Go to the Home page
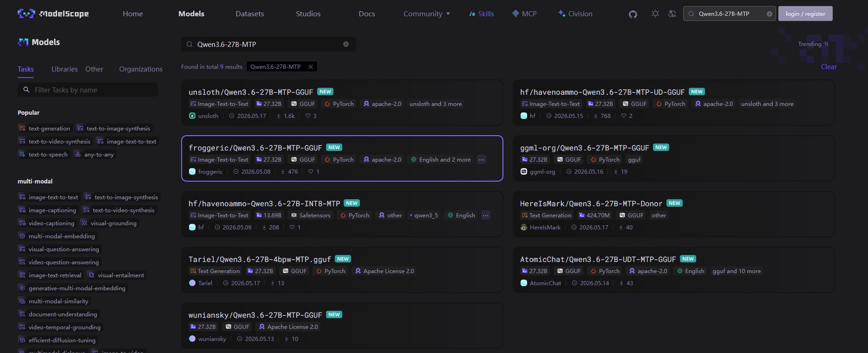Screen dimensions: 868x353 pos(133,14)
